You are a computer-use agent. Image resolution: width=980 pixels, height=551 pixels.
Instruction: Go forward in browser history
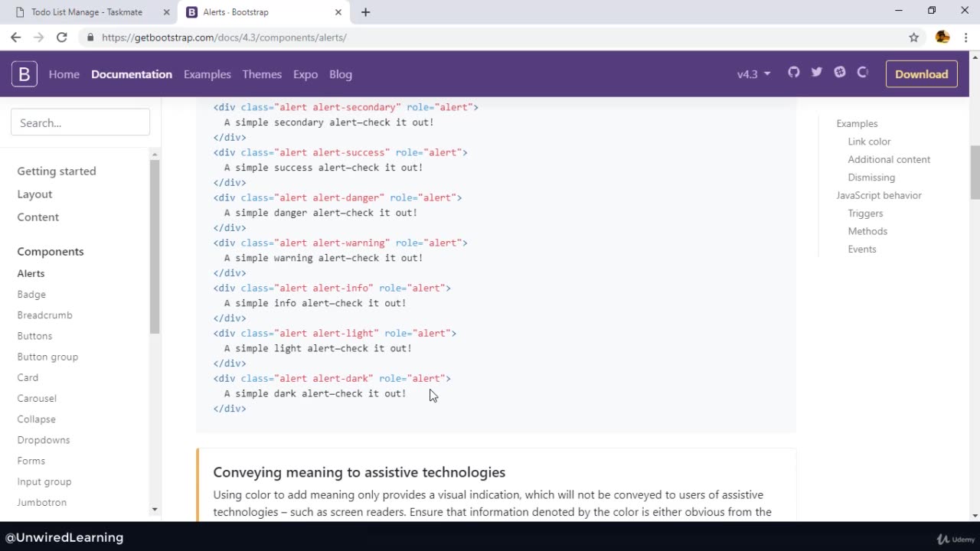point(39,37)
